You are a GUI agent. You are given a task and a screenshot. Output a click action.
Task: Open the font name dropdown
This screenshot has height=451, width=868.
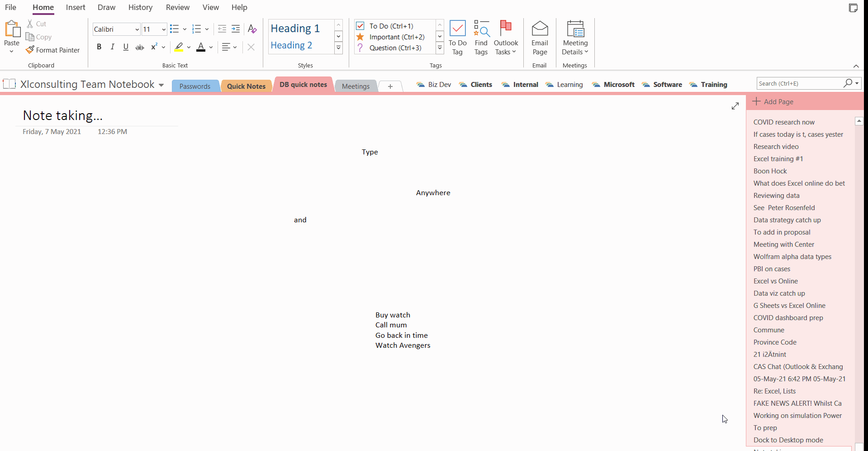click(137, 29)
